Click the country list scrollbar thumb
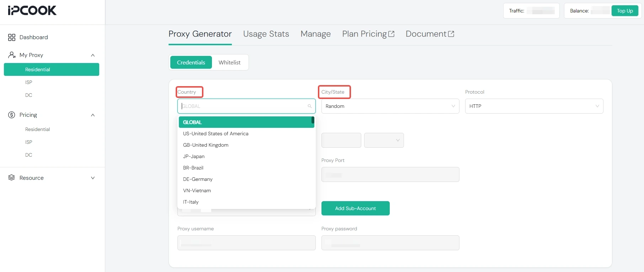Screen dimensions: 644x272 (x=313, y=120)
